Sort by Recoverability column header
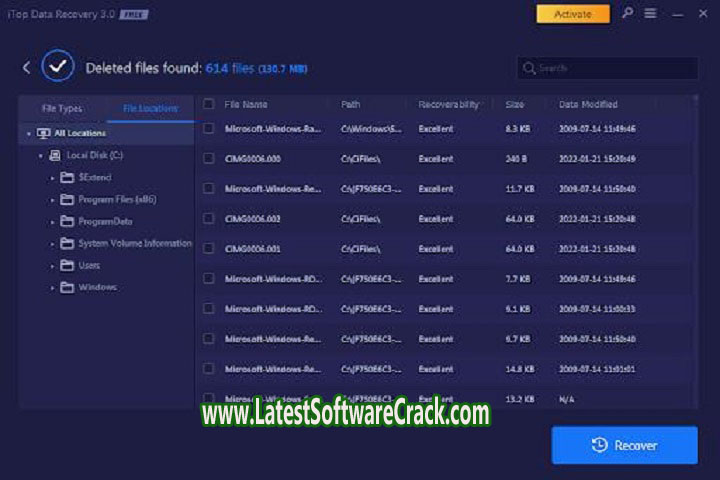Viewport: 720px width, 480px height. [x=449, y=105]
